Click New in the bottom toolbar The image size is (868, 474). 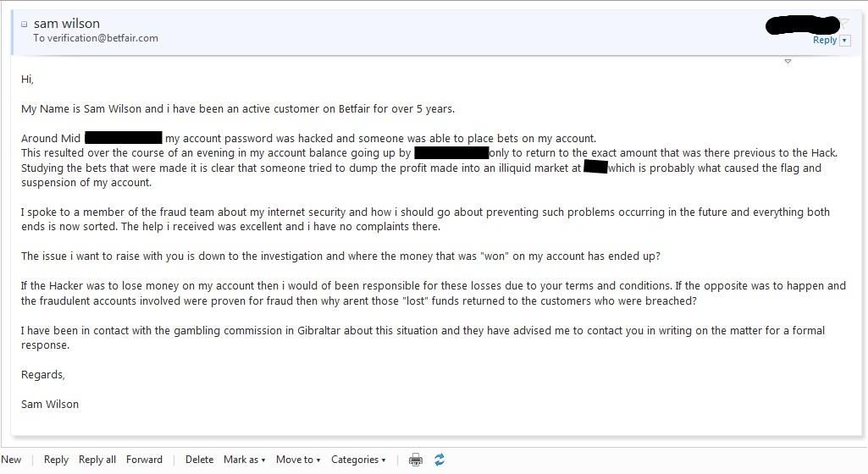(x=12, y=460)
